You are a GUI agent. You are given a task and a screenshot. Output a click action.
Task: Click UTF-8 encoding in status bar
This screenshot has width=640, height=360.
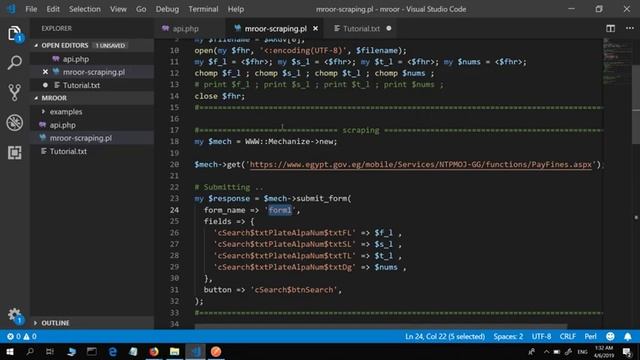(542, 336)
